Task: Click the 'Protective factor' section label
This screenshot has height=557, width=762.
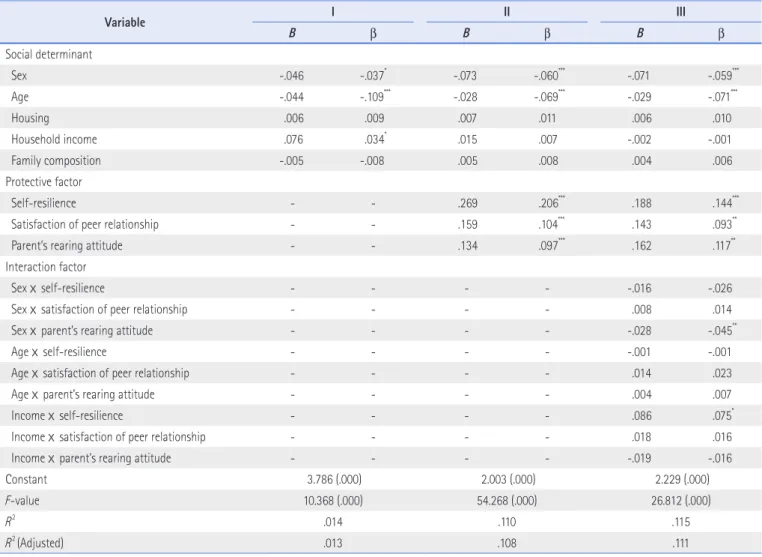Action: click(44, 182)
